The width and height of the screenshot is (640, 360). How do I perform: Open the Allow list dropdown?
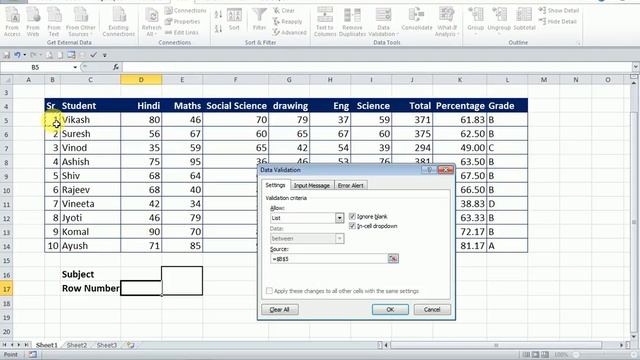[339, 218]
